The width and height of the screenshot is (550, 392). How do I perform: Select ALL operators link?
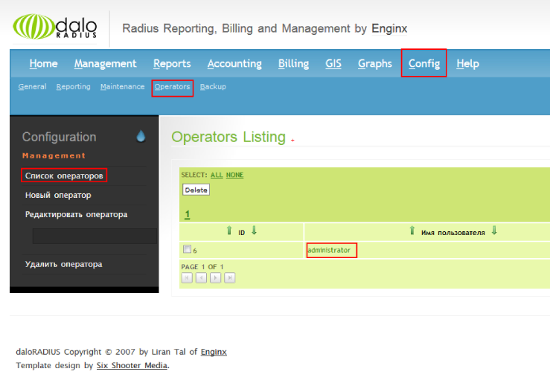pos(217,175)
